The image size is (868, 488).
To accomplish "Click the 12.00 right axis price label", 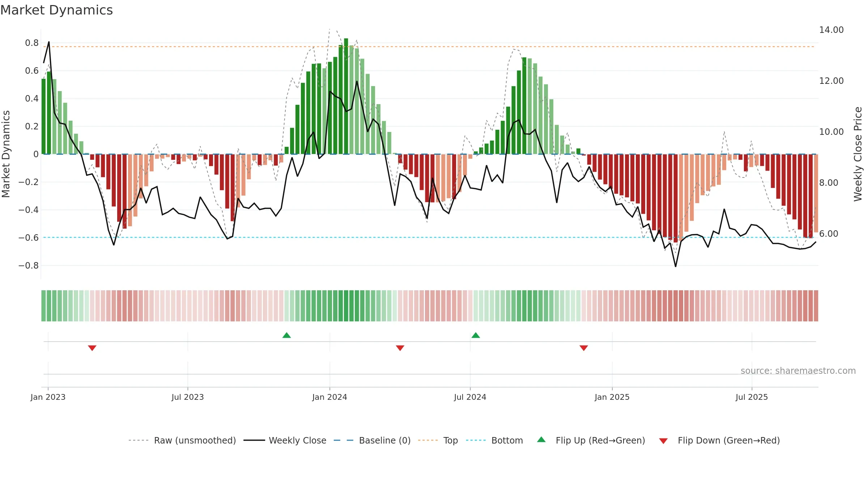I will tap(831, 81).
